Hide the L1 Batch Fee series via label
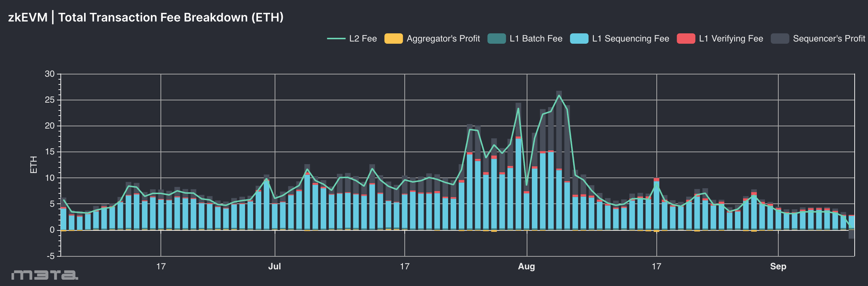This screenshot has width=868, height=286. pyautogui.click(x=536, y=39)
